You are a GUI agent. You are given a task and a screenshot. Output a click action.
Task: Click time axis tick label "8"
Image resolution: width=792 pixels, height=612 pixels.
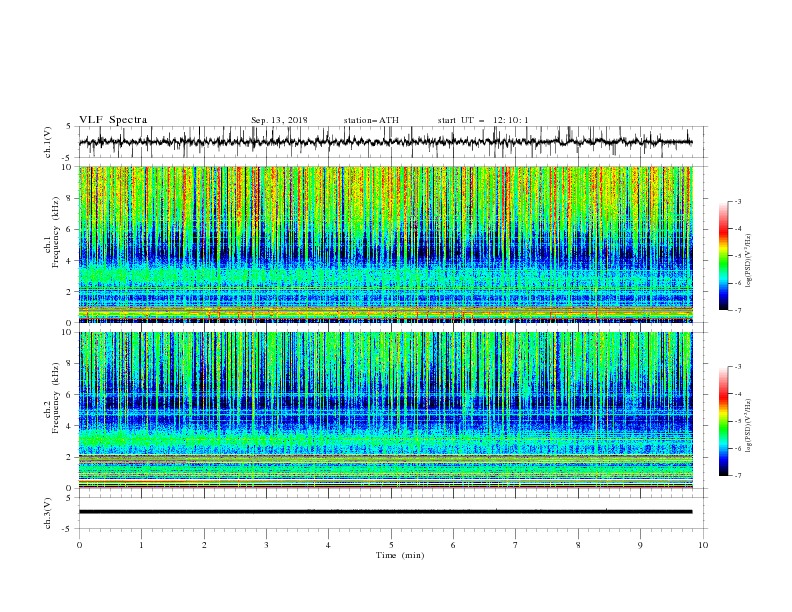coord(578,545)
